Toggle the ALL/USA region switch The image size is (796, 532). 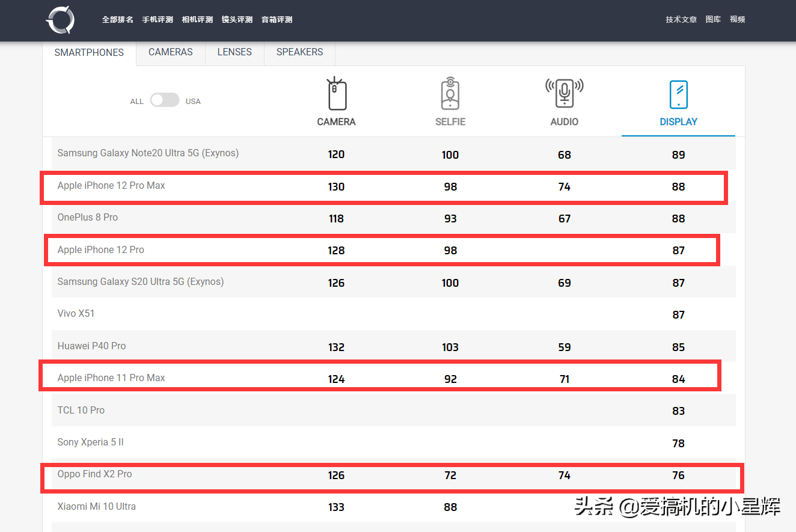pos(165,100)
